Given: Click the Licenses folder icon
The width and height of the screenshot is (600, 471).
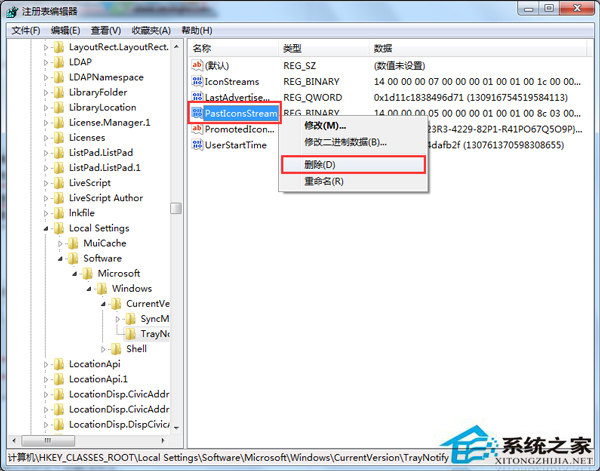Looking at the screenshot, I should pyautogui.click(x=59, y=137).
